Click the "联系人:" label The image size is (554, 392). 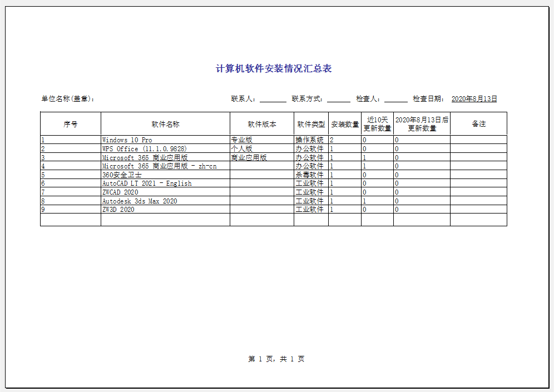244,99
